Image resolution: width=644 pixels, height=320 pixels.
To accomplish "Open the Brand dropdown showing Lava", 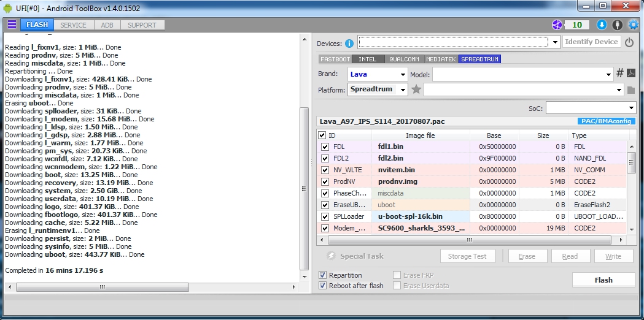I will (x=378, y=74).
